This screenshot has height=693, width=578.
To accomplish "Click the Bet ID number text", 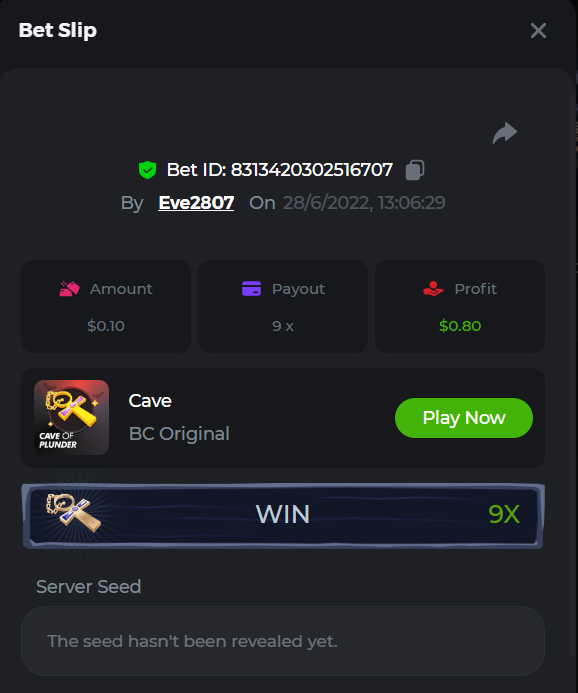I will tap(312, 170).
